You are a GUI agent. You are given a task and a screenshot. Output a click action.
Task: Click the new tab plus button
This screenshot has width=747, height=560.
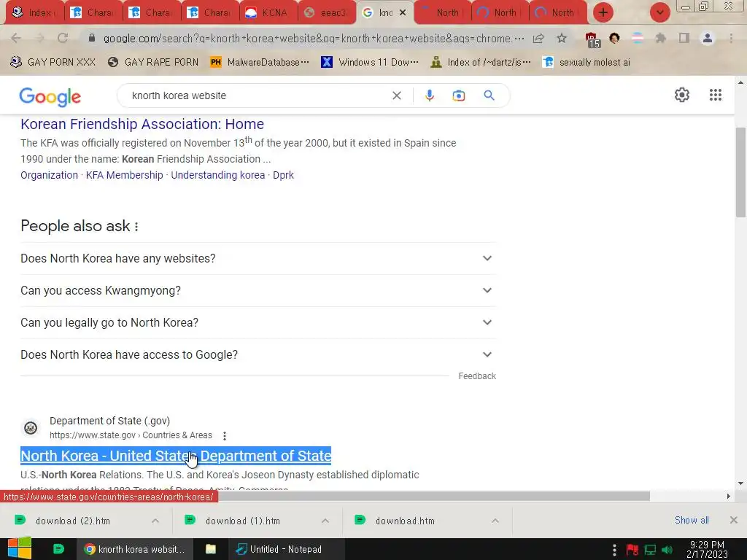point(603,12)
